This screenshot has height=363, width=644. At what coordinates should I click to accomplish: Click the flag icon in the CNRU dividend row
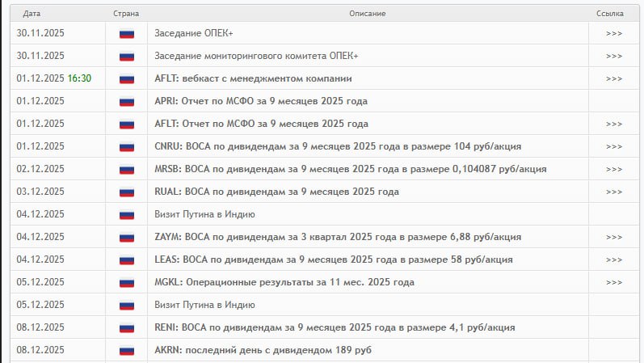point(126,146)
